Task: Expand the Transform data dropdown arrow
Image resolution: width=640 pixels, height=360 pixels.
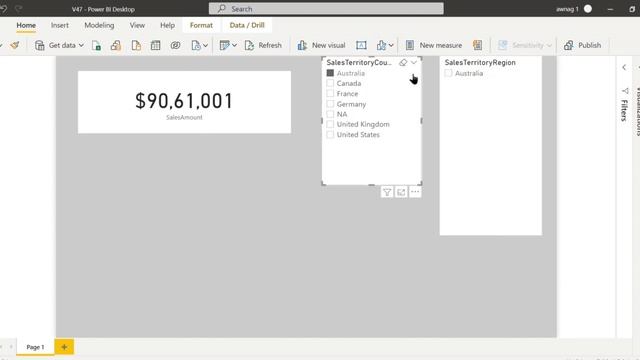Action: [234, 45]
